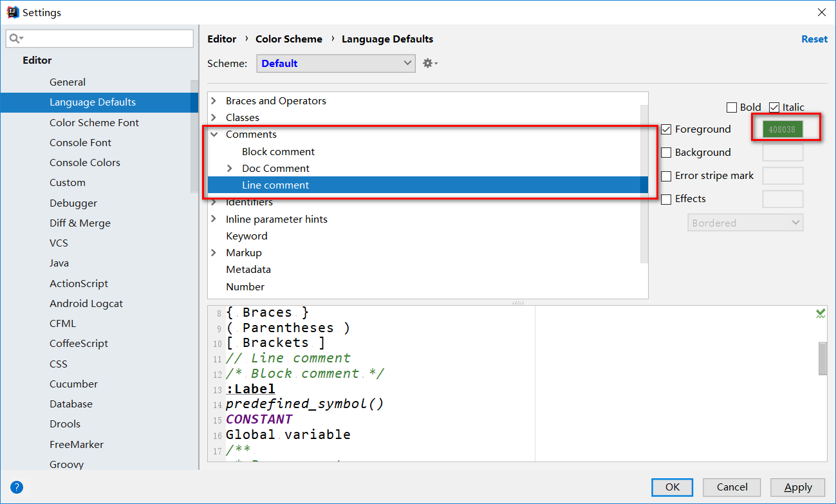This screenshot has width=836, height=504.
Task: Open the Foreground color swatch 408038
Action: [783, 129]
